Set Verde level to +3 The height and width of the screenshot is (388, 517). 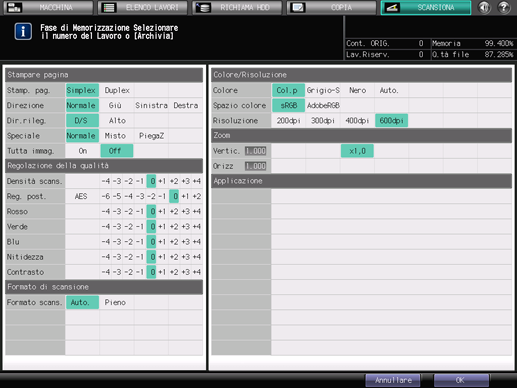tap(186, 227)
